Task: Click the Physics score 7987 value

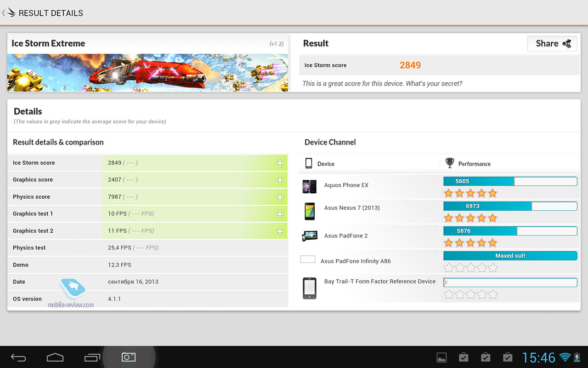Action: coord(115,197)
